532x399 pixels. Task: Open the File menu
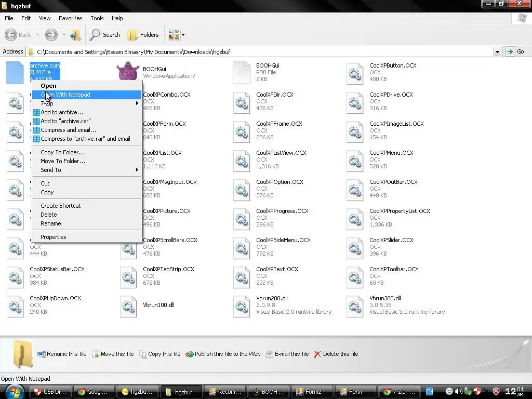point(9,18)
